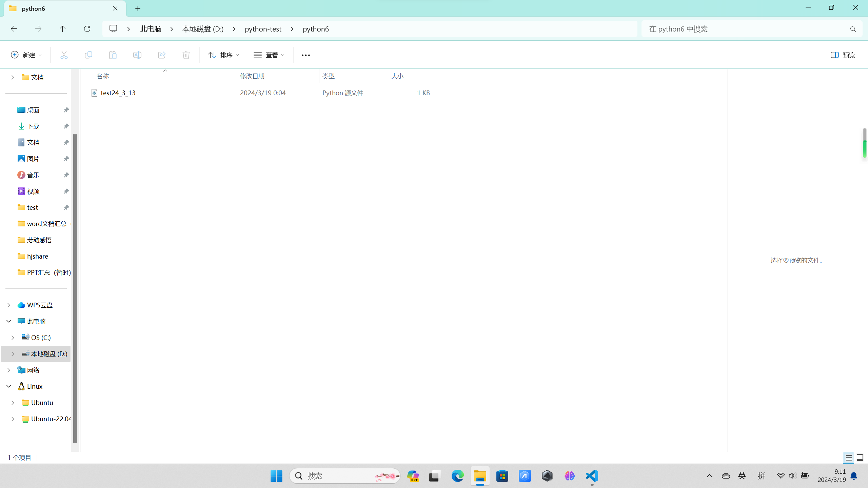This screenshot has width=868, height=488.
Task: Click search magnifier in python6 search box
Action: (853, 29)
